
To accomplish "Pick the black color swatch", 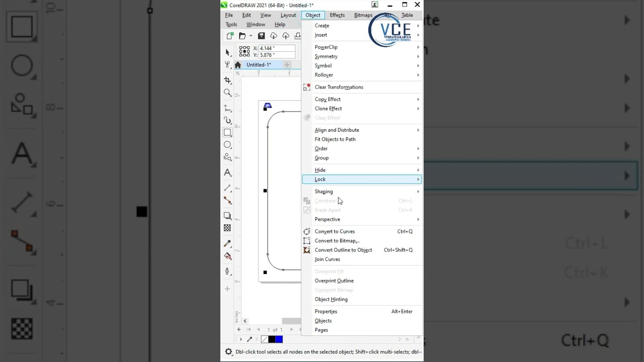I will (272, 339).
